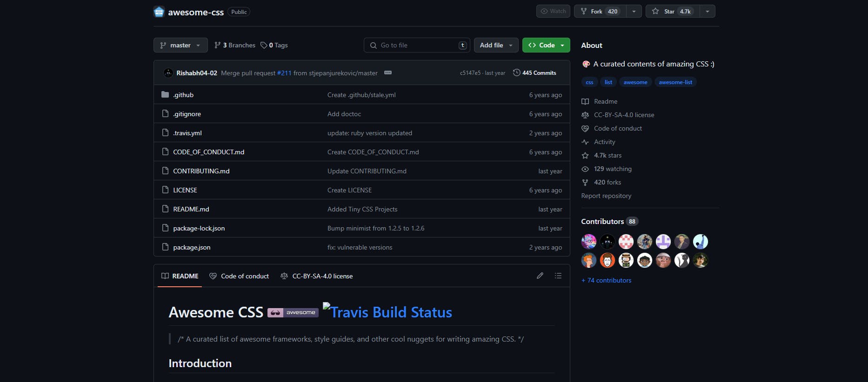This screenshot has width=868, height=382.
Task: Fork the repository with the Fork button
Action: click(x=600, y=11)
